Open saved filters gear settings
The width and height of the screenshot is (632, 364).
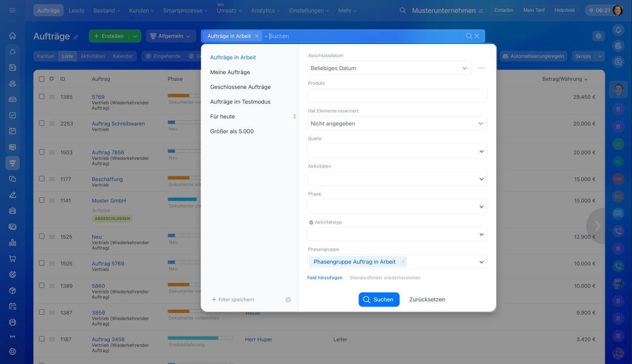coord(288,299)
